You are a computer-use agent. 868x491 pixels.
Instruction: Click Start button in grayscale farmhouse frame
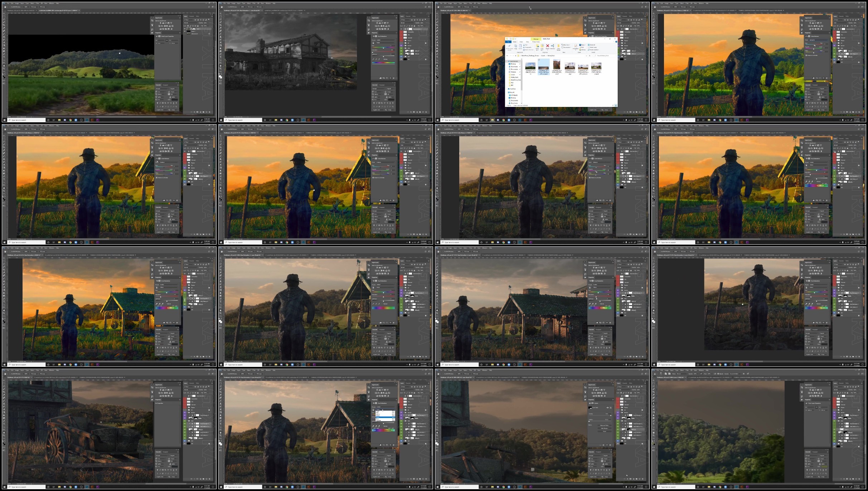coord(221,120)
